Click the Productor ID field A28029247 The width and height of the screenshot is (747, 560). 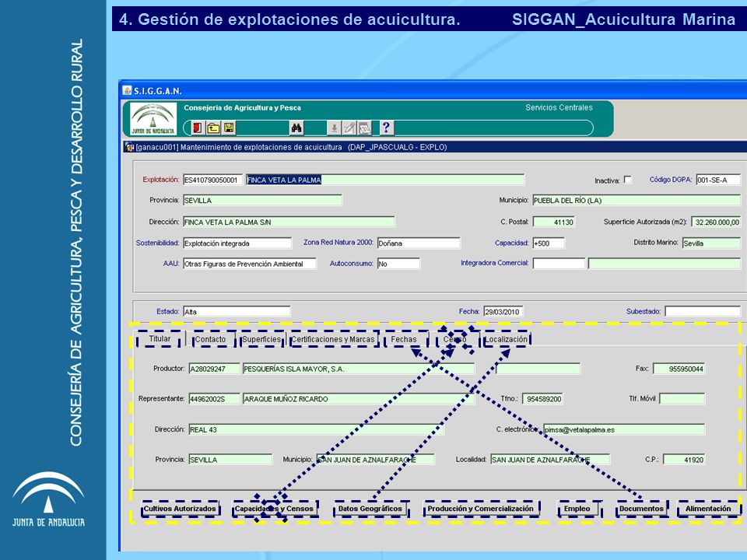[215, 369]
